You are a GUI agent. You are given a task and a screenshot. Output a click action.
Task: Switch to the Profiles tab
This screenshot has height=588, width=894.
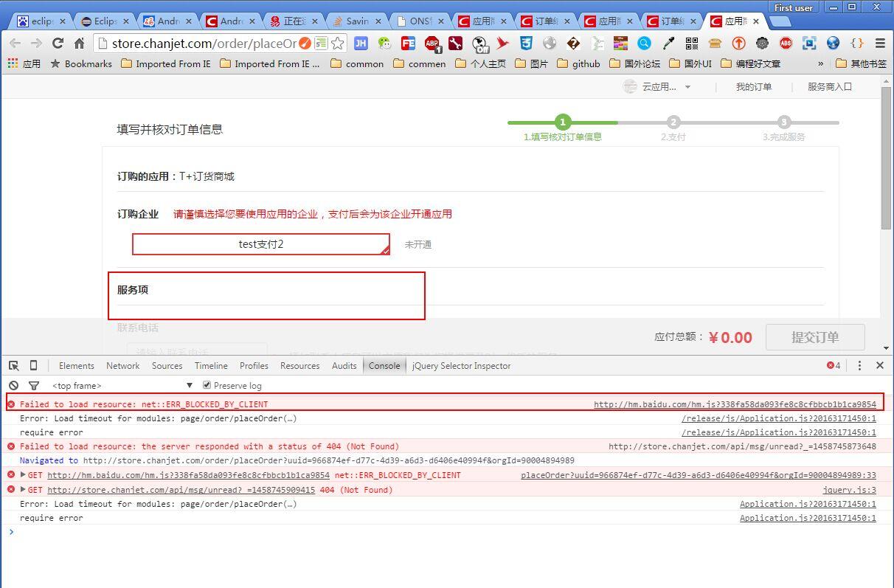pyautogui.click(x=254, y=365)
